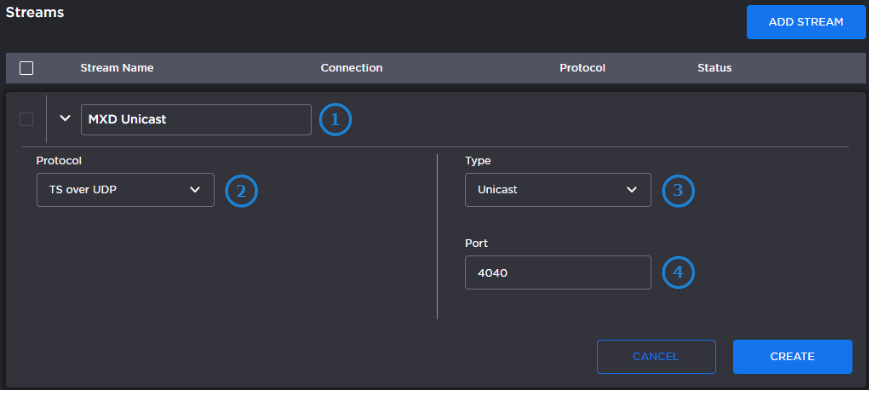Open the TS over UDP protocol dropdown
This screenshot has height=410, width=888.
click(x=125, y=190)
